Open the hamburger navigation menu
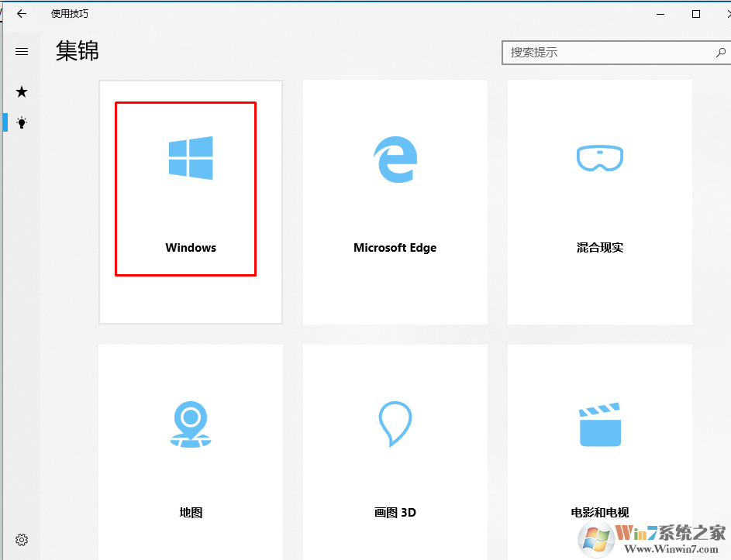Screen dimensions: 731x560 (x=22, y=51)
